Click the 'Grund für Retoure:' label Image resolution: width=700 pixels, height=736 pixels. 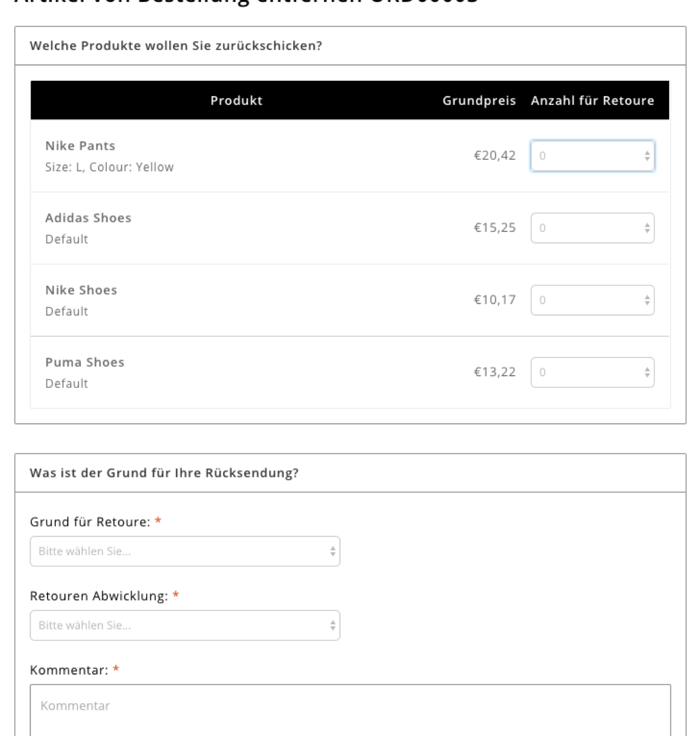(90, 522)
